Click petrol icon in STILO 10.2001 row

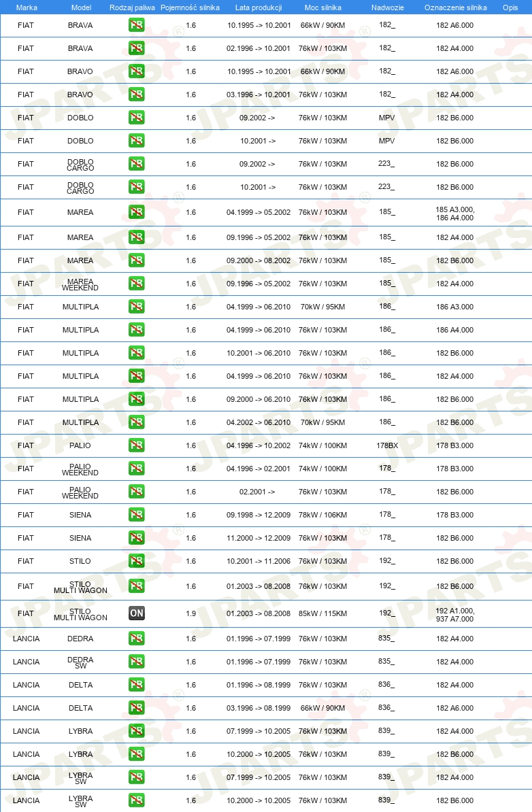coord(137,561)
